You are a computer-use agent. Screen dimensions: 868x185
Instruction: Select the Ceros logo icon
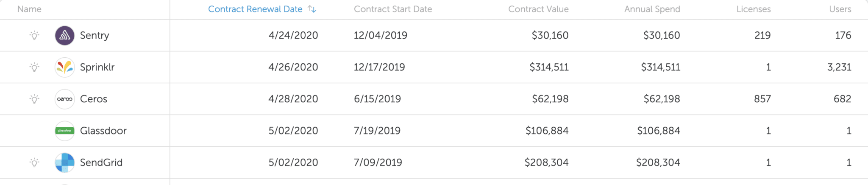pos(65,99)
